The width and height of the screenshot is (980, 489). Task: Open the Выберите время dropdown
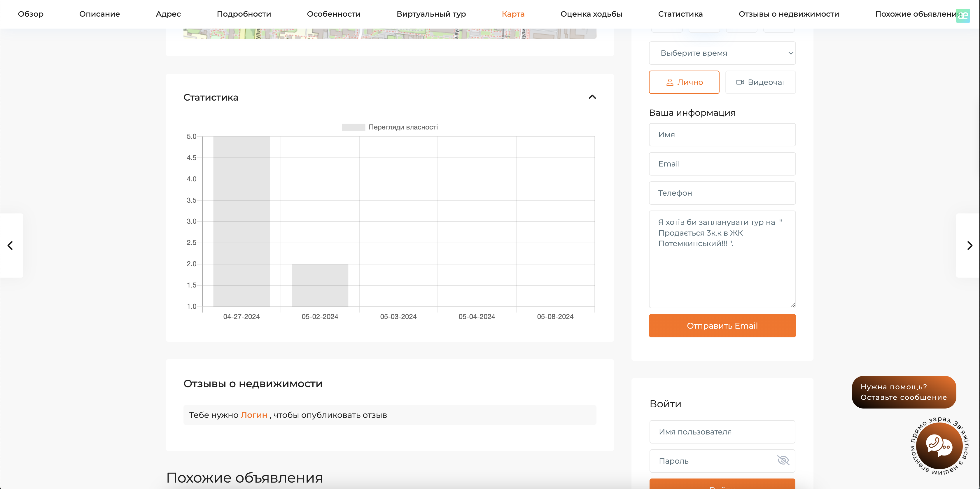722,53
